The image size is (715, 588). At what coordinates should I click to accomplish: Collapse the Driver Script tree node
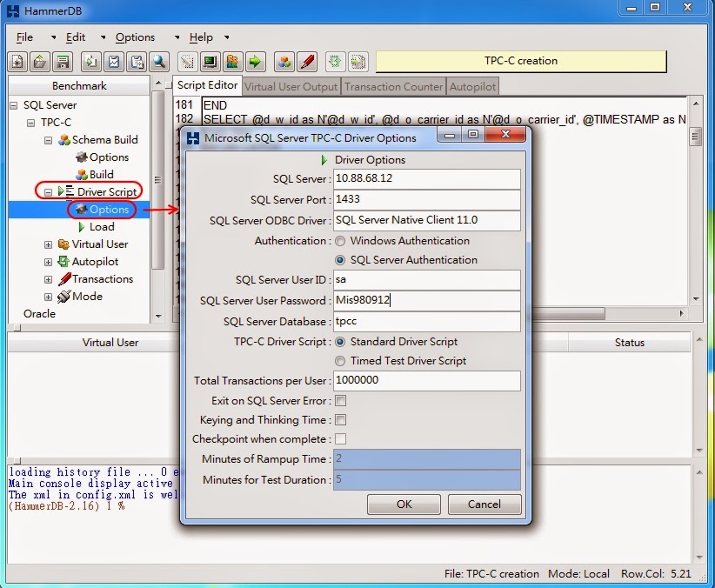pyautogui.click(x=48, y=191)
